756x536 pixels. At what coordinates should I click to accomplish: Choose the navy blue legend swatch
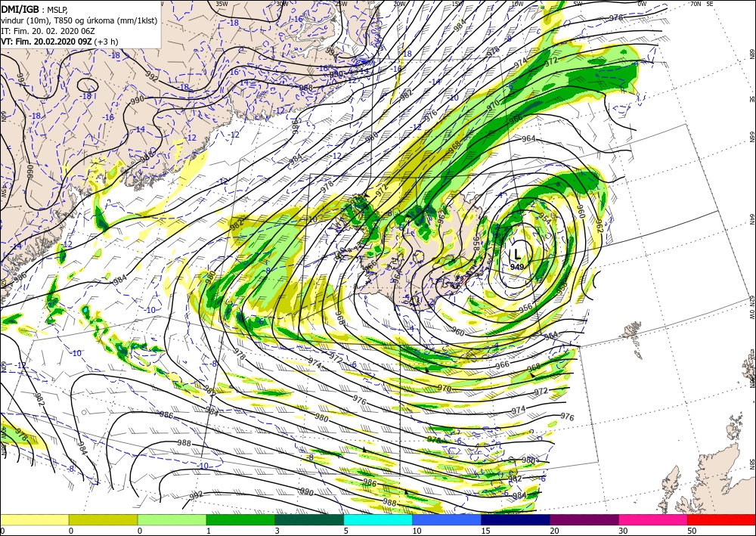point(516,519)
